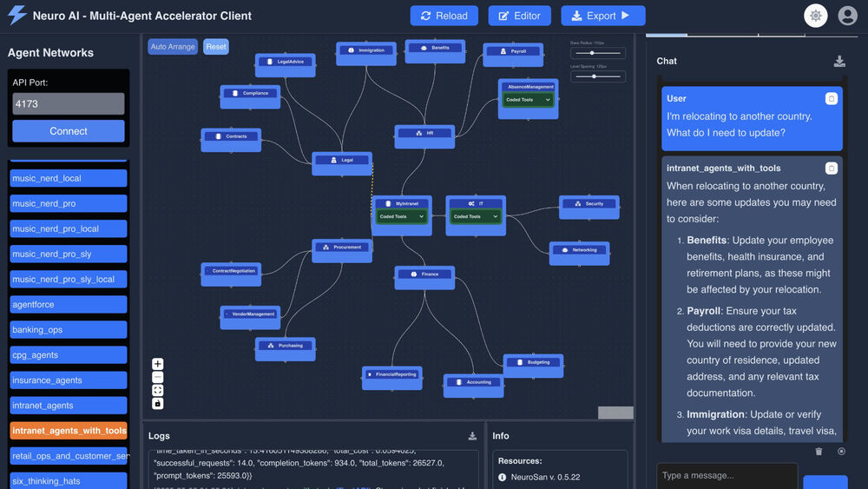Select the VendorManagement node
Viewport: 868px width, 489px height.
250,317
